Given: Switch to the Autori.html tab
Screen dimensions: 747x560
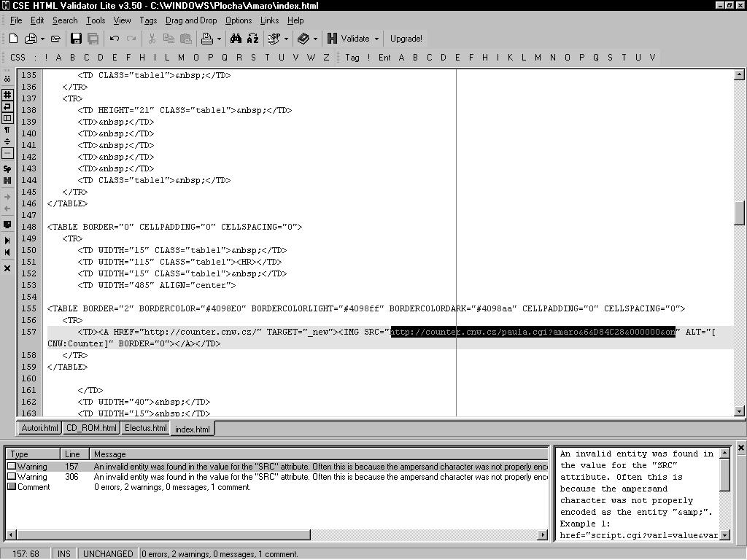Looking at the screenshot, I should click(x=39, y=428).
